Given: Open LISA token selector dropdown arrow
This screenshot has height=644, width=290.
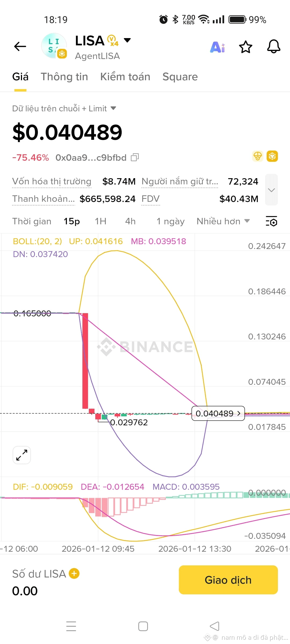Looking at the screenshot, I should [127, 40].
